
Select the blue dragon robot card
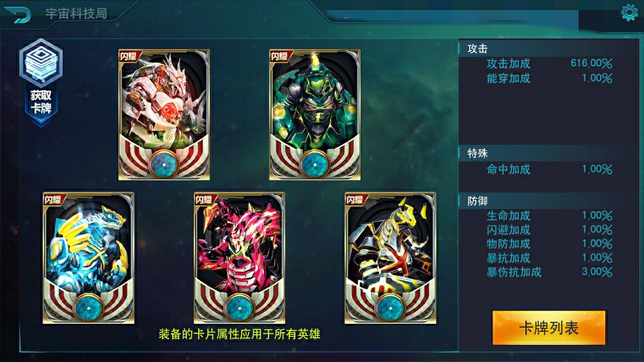coord(89,258)
